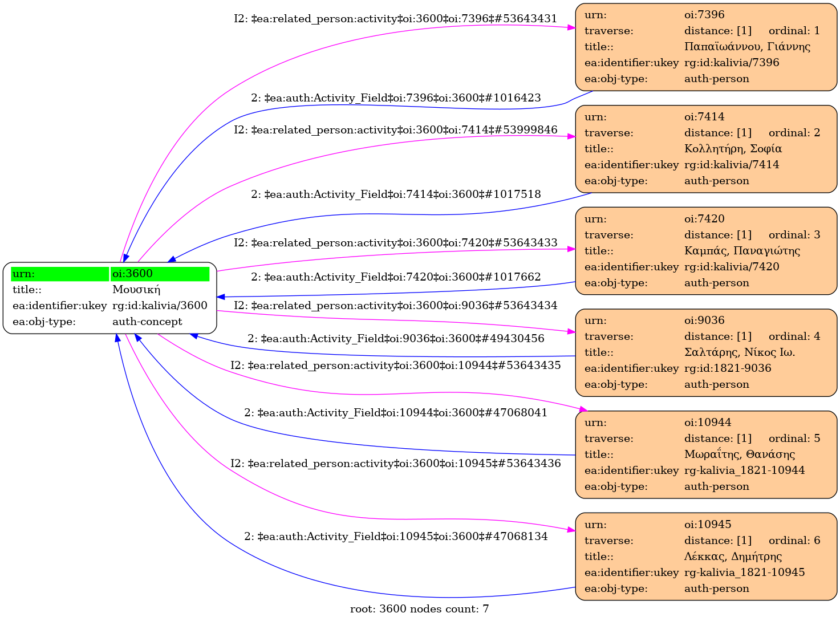Select the green highlighted oi:3600 urn cell
Image resolution: width=840 pixels, height=621 pixels.
click(x=160, y=274)
